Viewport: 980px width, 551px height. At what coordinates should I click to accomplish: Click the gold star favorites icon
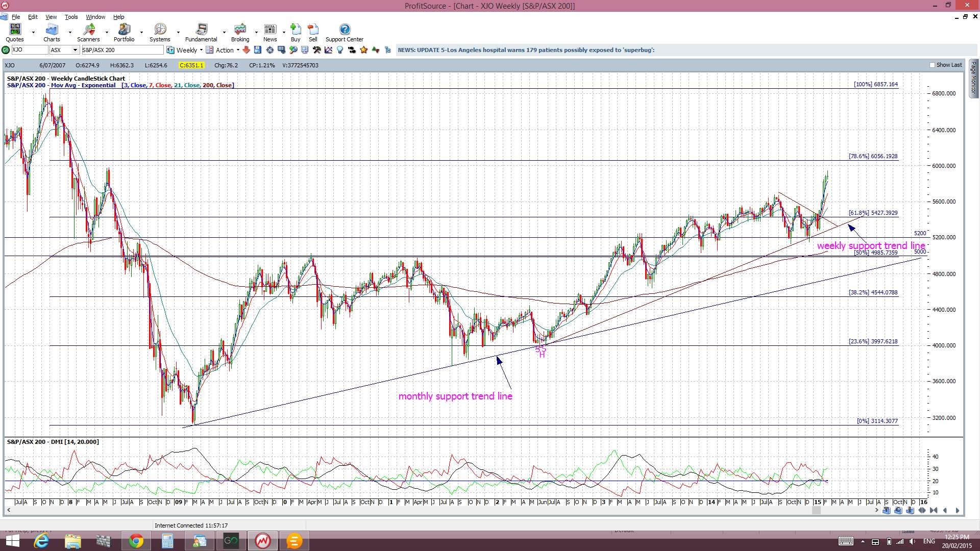tap(363, 50)
